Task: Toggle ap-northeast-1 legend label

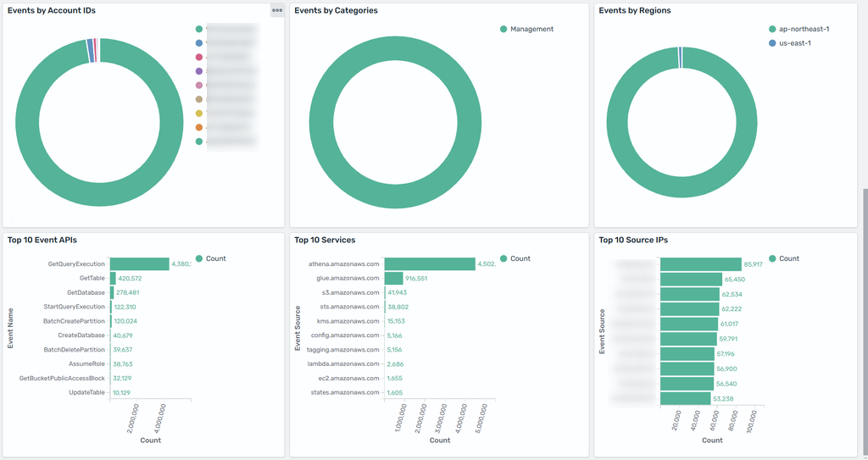Action: click(804, 30)
